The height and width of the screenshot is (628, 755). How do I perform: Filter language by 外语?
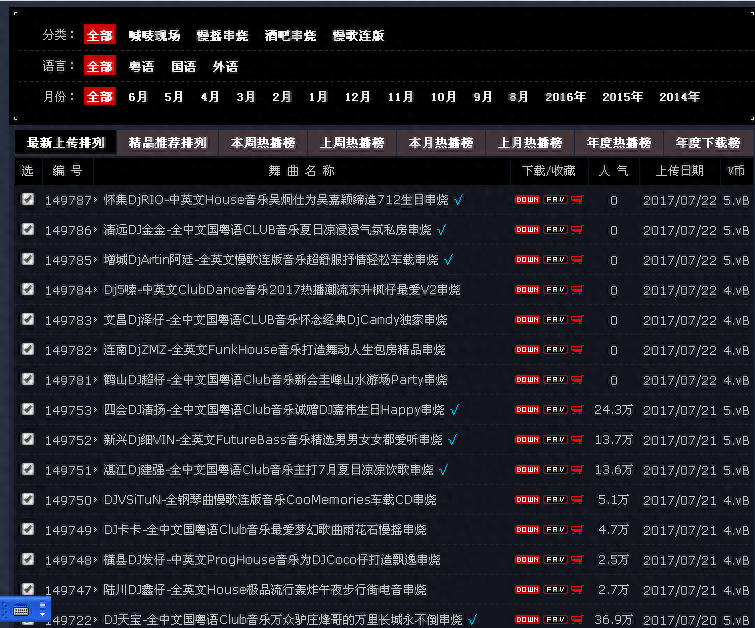tap(225, 66)
